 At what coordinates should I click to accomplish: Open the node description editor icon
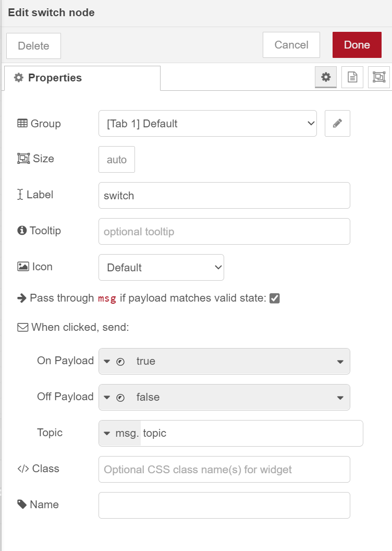352,77
